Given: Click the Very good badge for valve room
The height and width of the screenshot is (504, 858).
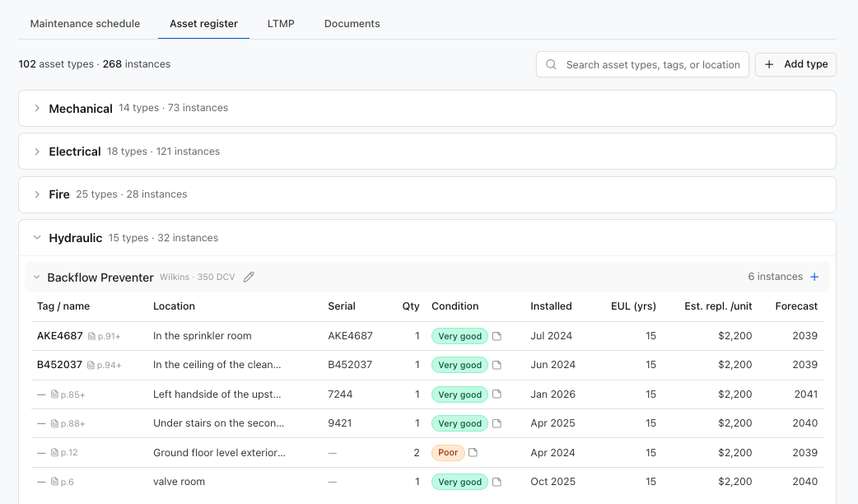Looking at the screenshot, I should [459, 482].
